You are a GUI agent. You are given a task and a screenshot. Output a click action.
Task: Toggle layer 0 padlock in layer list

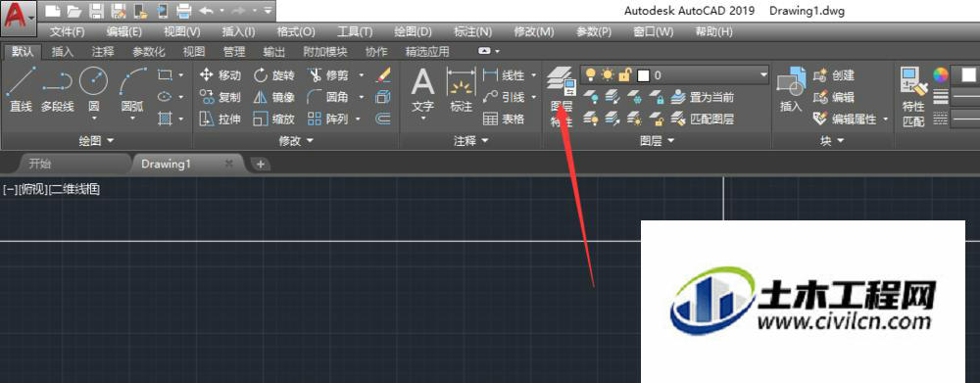click(624, 75)
